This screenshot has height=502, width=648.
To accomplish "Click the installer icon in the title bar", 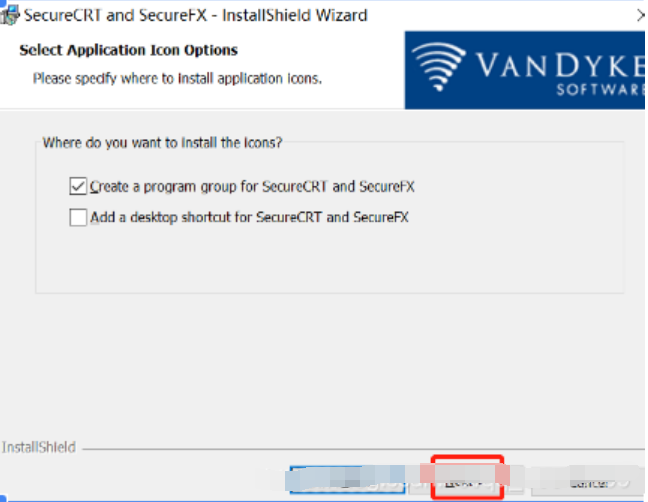I will [9, 15].
